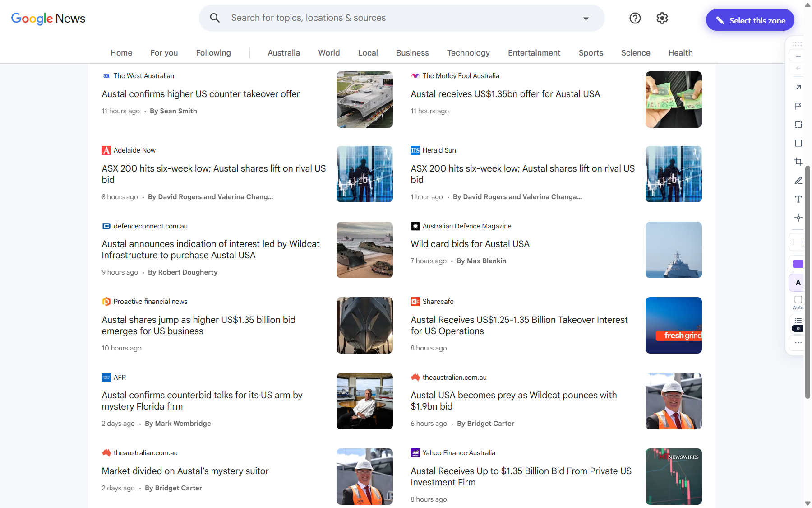Click the Proactive financial news logo
The image size is (812, 508).
pyautogui.click(x=106, y=302)
